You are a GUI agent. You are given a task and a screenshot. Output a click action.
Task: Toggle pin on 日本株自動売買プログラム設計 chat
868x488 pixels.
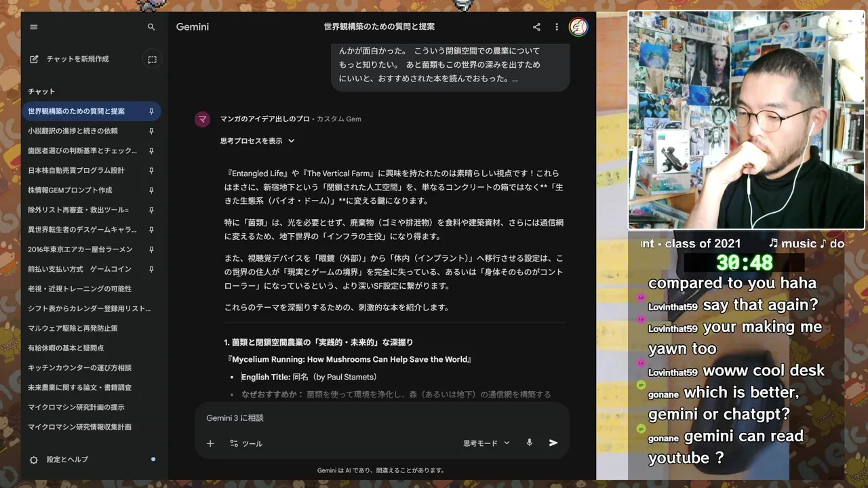pos(151,170)
